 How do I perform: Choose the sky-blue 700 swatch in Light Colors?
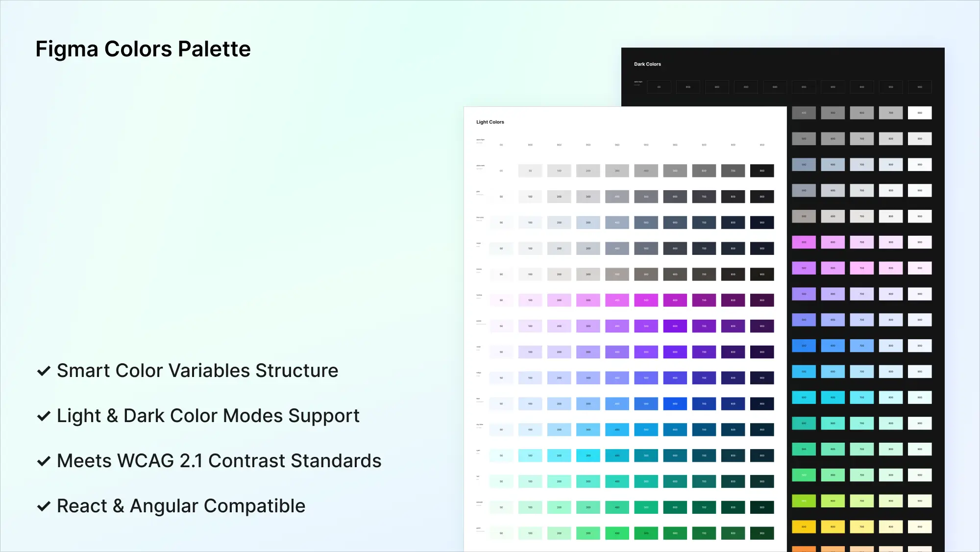click(x=704, y=430)
